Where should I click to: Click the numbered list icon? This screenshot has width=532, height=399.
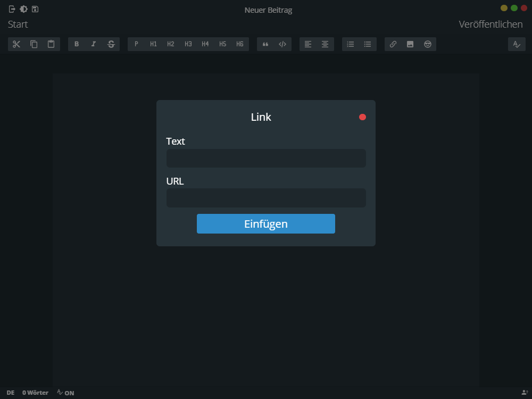pos(351,44)
